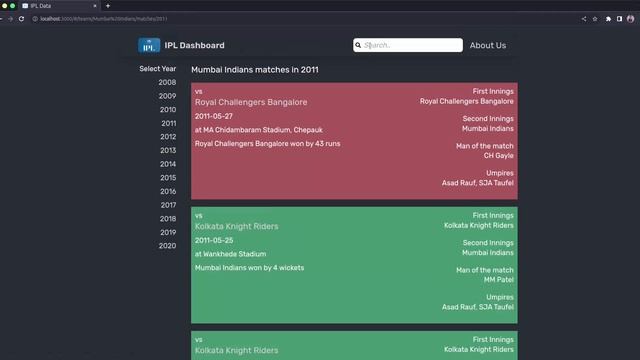This screenshot has height=360, width=640.
Task: Select year 2014
Action: tap(168, 164)
